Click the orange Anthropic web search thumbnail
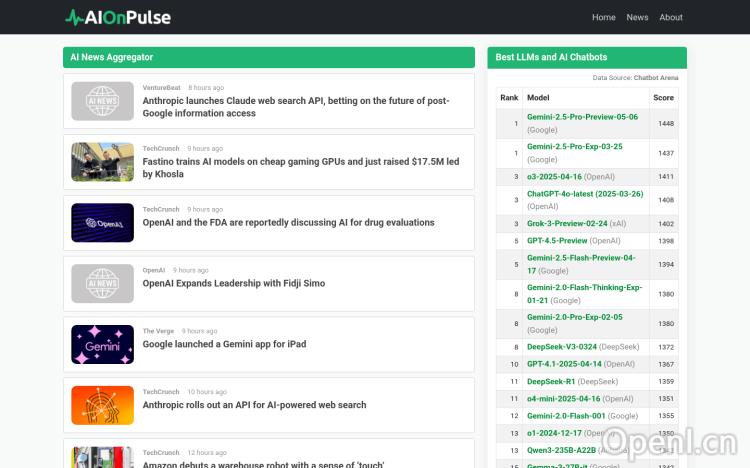The width and height of the screenshot is (750, 468). 102,406
